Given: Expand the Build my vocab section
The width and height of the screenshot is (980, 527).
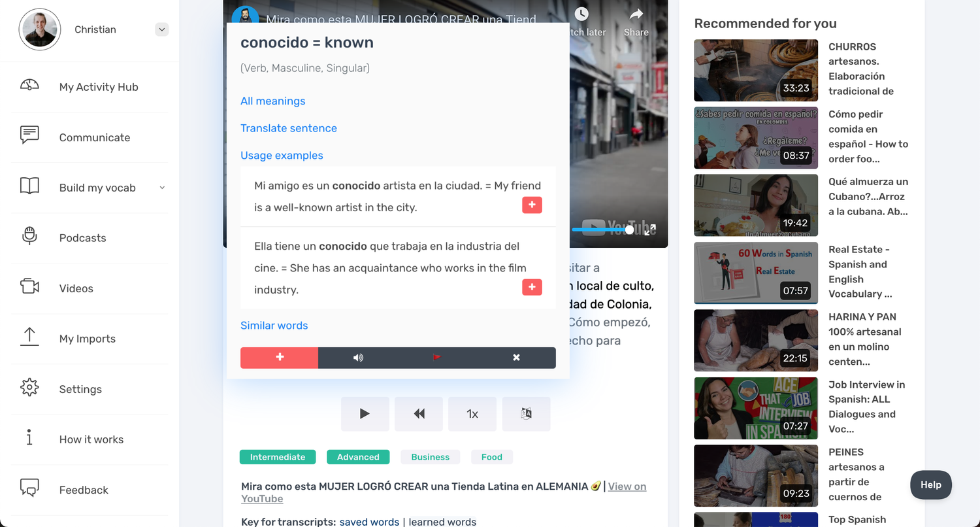Looking at the screenshot, I should (161, 188).
